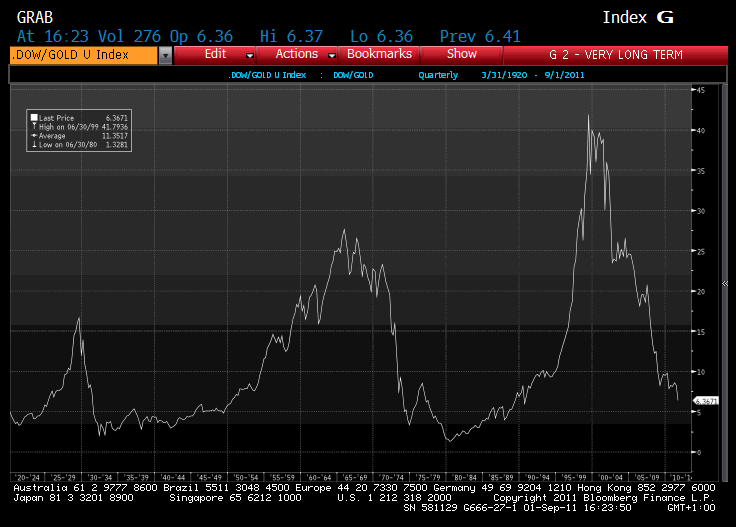This screenshot has height=527, width=736.
Task: Click the Bloomberg G logo icon
Action: tap(665, 18)
